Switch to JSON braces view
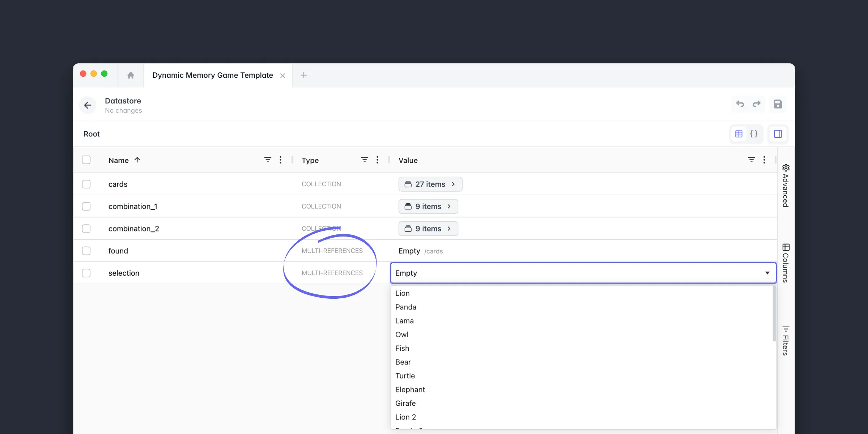The image size is (868, 434). pyautogui.click(x=754, y=134)
